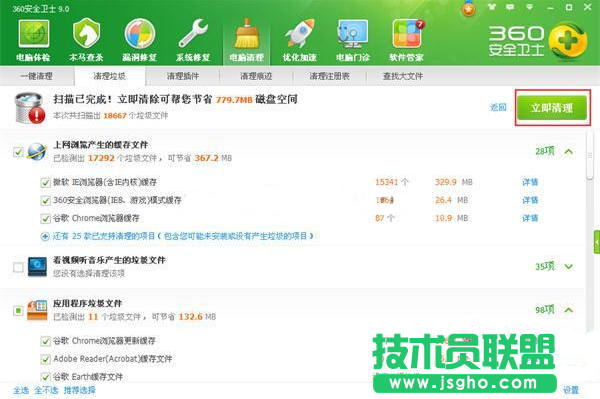This screenshot has height=399, width=600.
Task: Open the 设置 link at bottom
Action: pos(571,390)
